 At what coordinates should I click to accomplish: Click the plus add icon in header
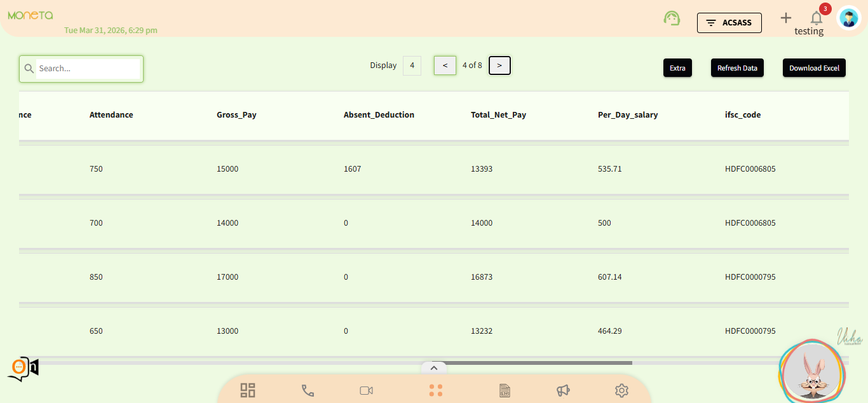tap(786, 18)
